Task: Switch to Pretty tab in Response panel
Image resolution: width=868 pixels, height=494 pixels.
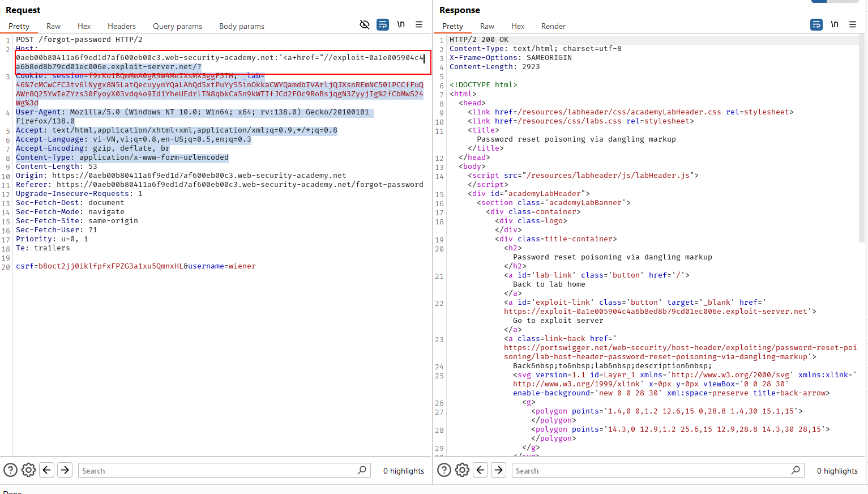Action: [453, 26]
